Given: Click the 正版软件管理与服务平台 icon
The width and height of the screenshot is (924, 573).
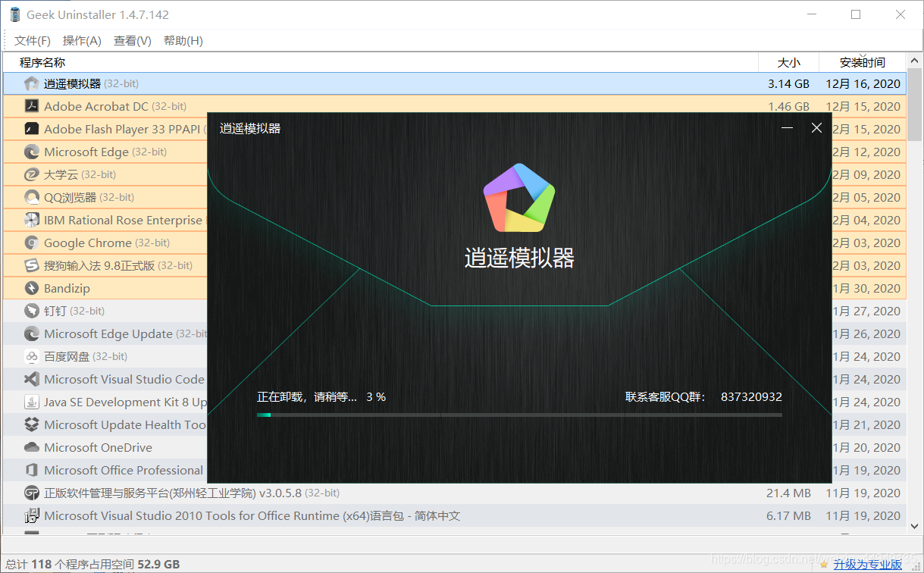Looking at the screenshot, I should point(31,493).
